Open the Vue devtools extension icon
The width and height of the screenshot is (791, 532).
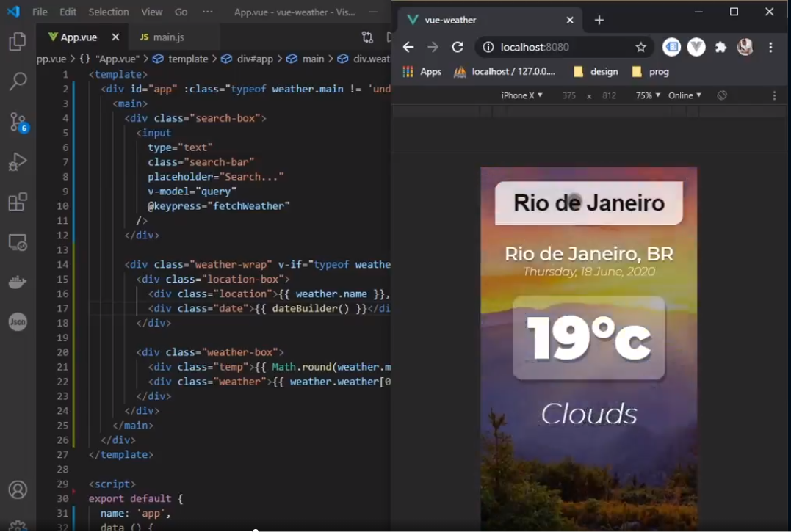pos(696,47)
